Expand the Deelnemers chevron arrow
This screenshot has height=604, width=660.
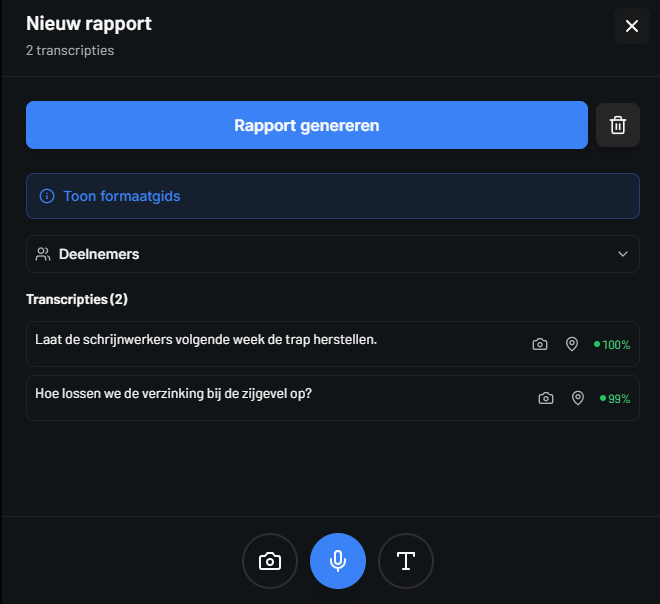(623, 254)
